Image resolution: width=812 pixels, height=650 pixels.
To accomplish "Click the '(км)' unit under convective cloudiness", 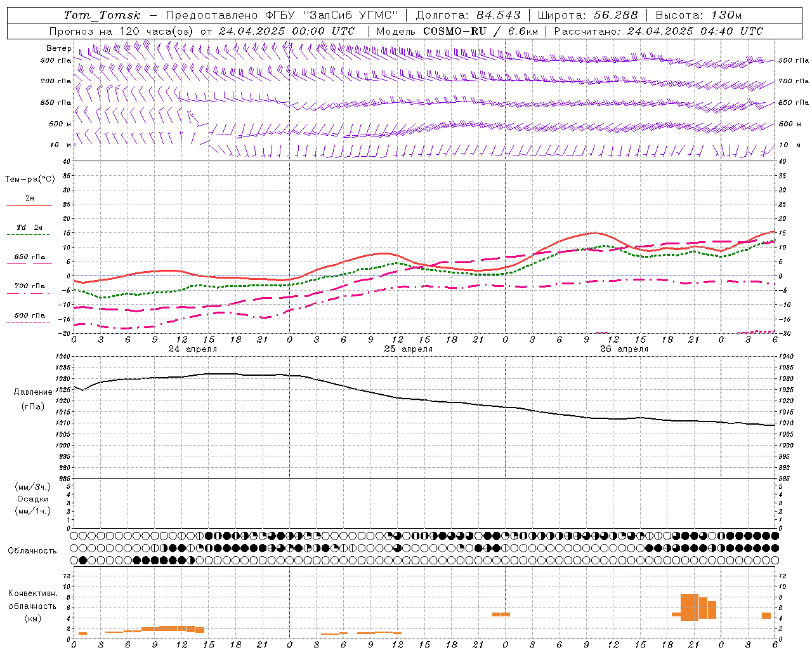I will pos(33,618).
